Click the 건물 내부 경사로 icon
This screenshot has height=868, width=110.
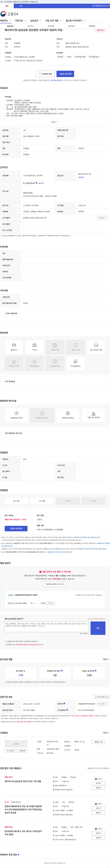click(93, 415)
